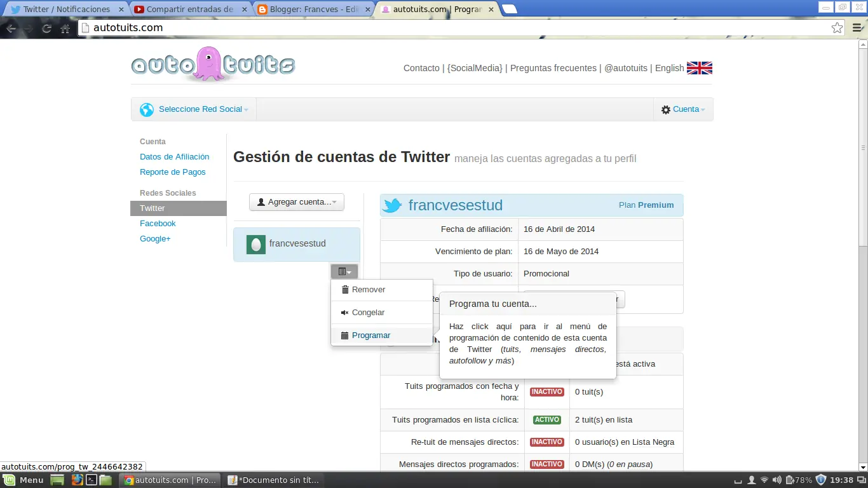
Task: Switch language via the English link
Action: tap(670, 68)
